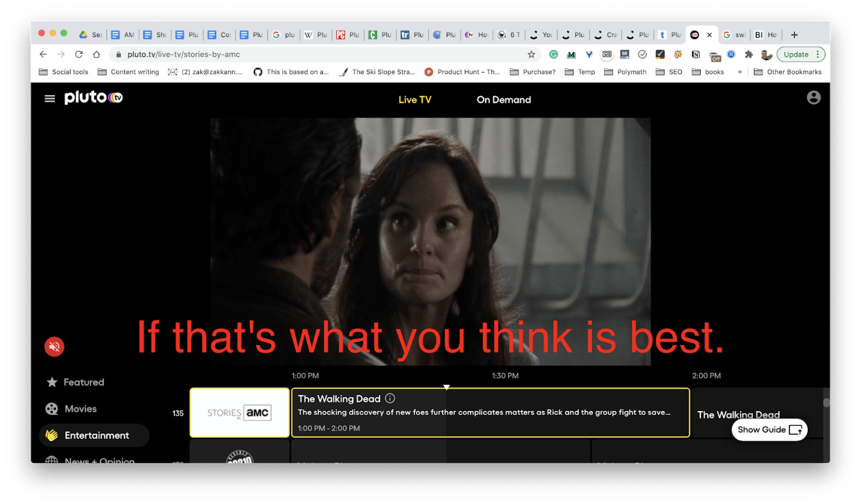Switch to the PCMag 'Plu' tab

(x=348, y=35)
